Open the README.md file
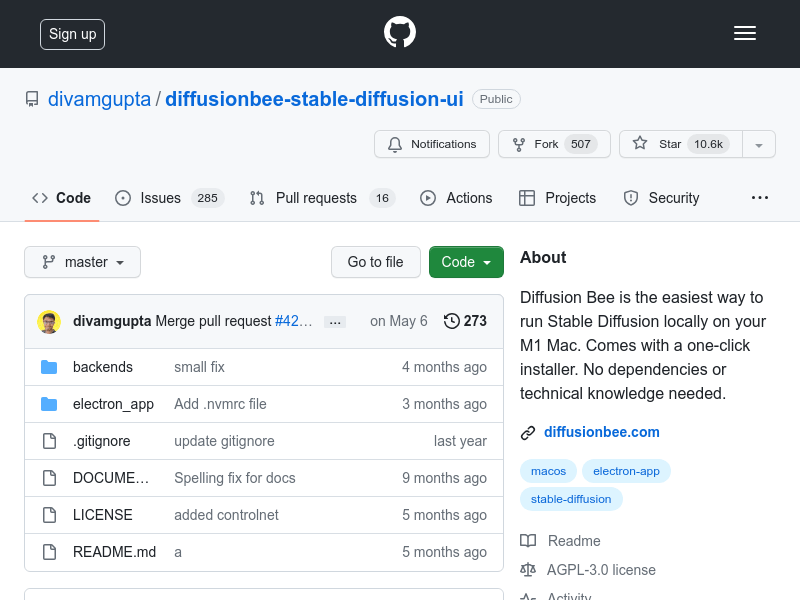 (114, 552)
